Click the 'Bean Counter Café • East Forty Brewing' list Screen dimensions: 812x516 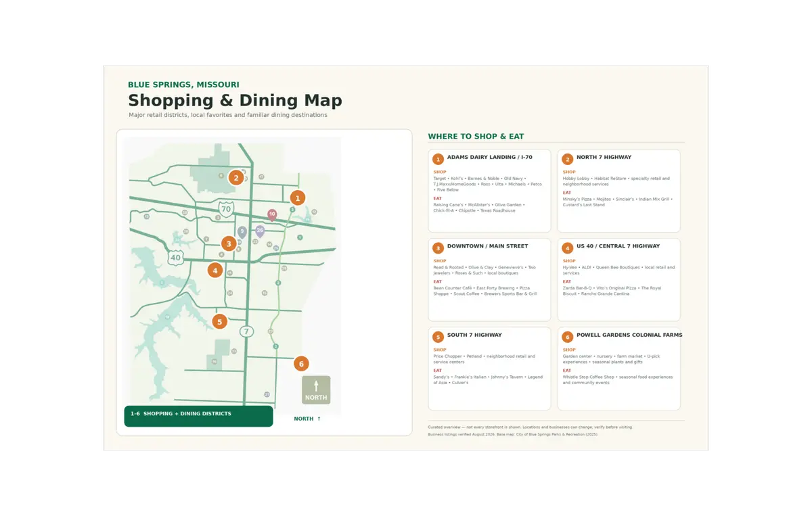pyautogui.click(x=485, y=291)
